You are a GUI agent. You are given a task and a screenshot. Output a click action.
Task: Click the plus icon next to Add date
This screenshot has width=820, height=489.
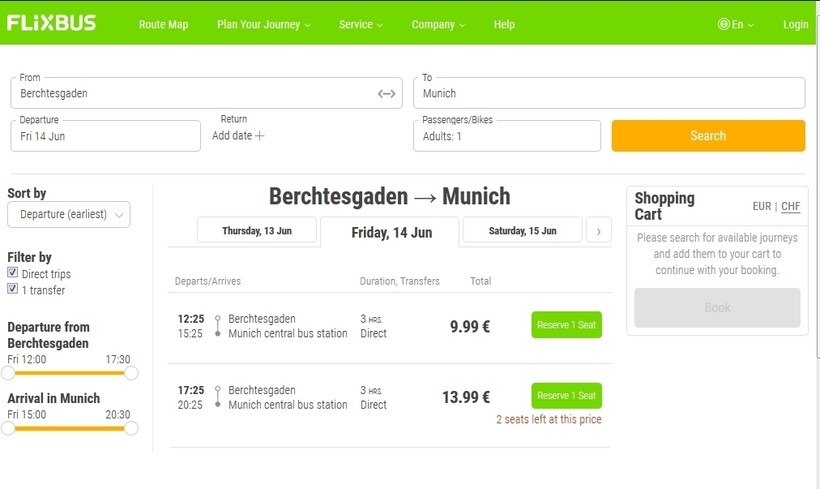[259, 135]
